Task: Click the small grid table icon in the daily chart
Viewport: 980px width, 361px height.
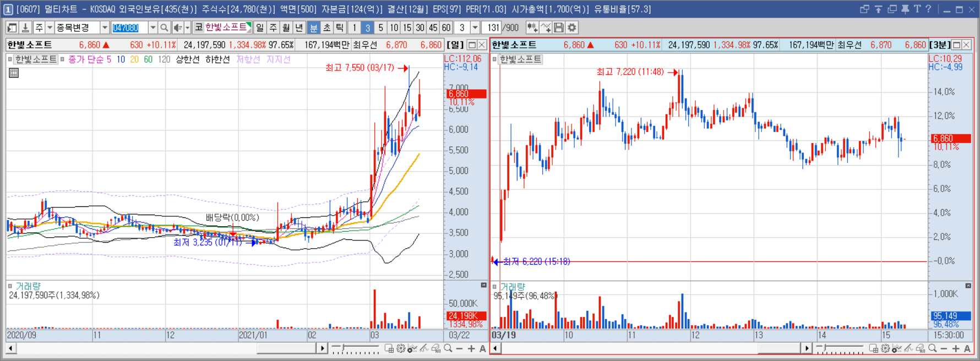Action: [x=14, y=73]
